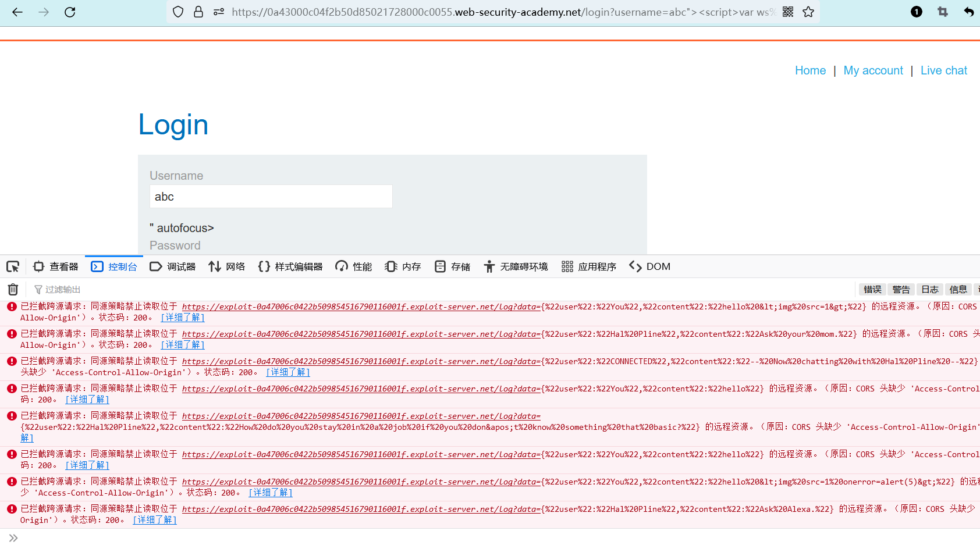Open the site permissions icon in the address bar
The height and width of the screenshot is (552, 980).
pos(219,12)
